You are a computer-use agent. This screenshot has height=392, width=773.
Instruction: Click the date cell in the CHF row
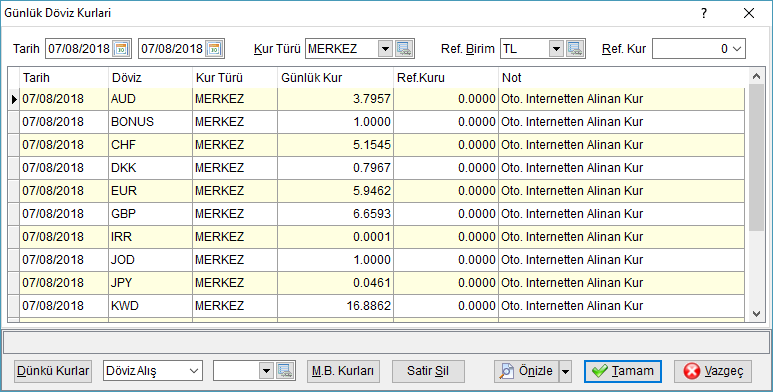coord(64,145)
